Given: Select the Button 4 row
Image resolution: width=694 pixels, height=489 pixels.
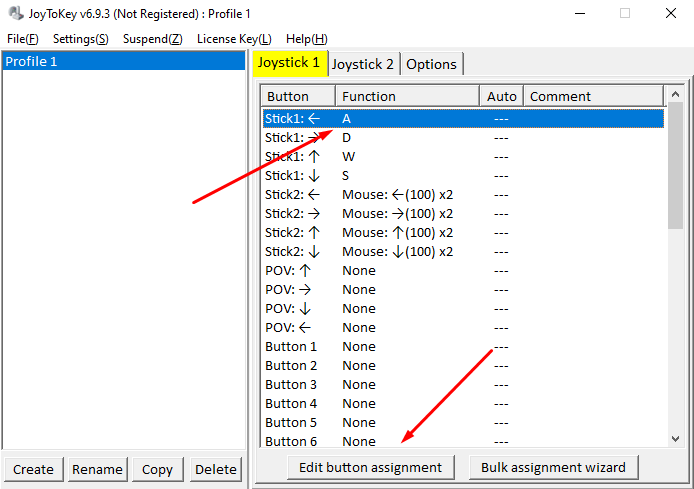Looking at the screenshot, I should (x=463, y=404).
